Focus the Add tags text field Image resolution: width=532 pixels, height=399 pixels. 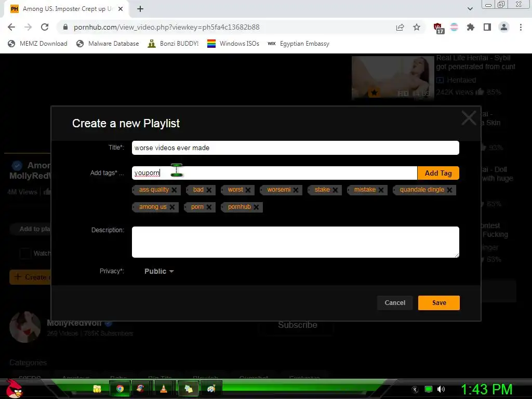pyautogui.click(x=274, y=173)
